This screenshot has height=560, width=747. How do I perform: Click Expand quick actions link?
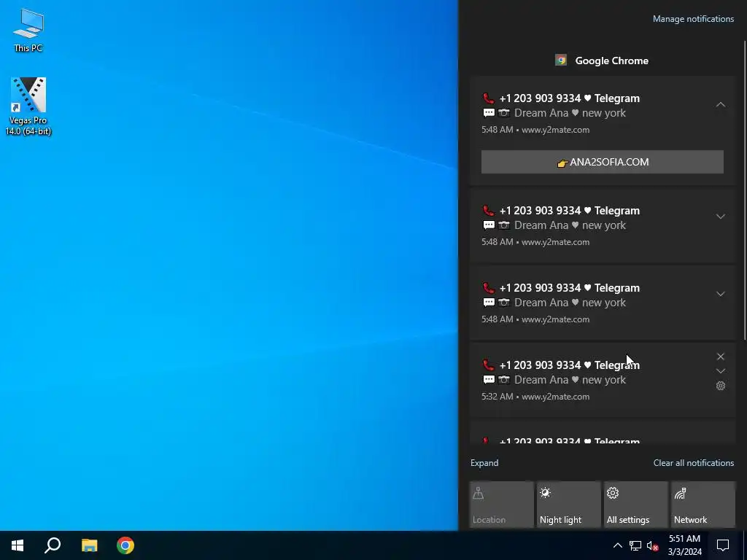point(484,463)
